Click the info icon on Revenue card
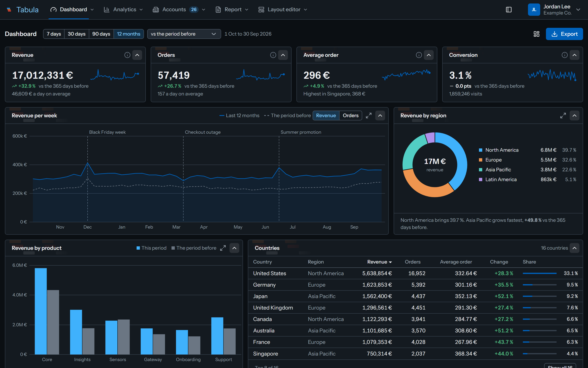 pos(127,55)
